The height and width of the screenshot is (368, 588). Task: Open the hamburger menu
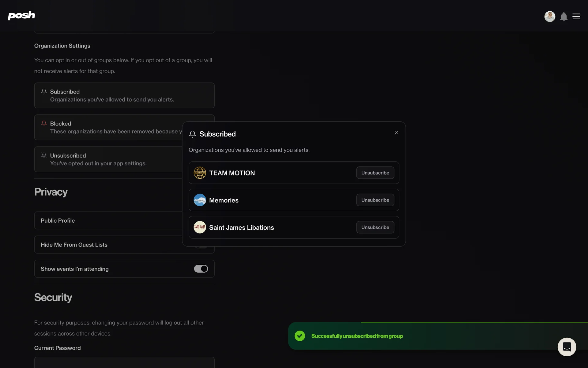pyautogui.click(x=576, y=17)
